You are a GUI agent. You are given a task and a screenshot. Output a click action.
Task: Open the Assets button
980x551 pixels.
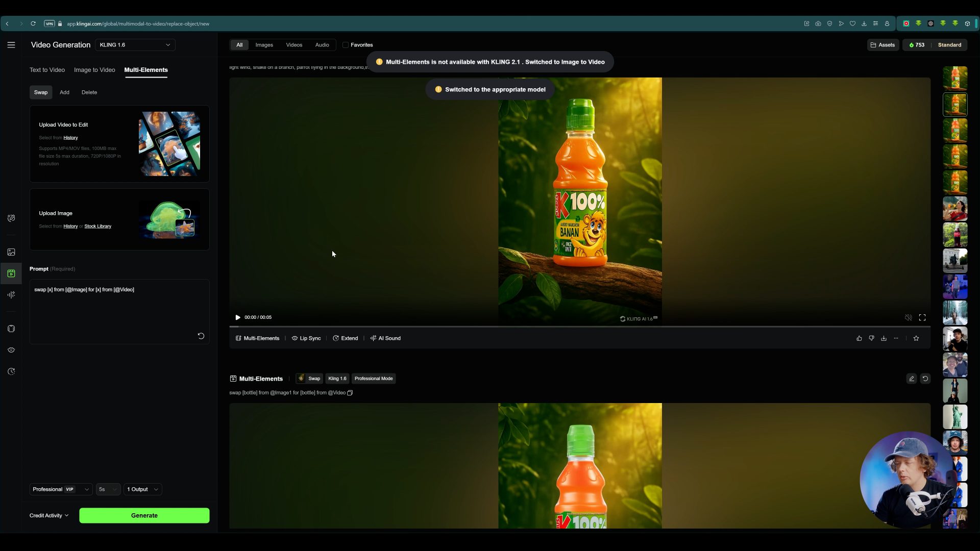883,45
